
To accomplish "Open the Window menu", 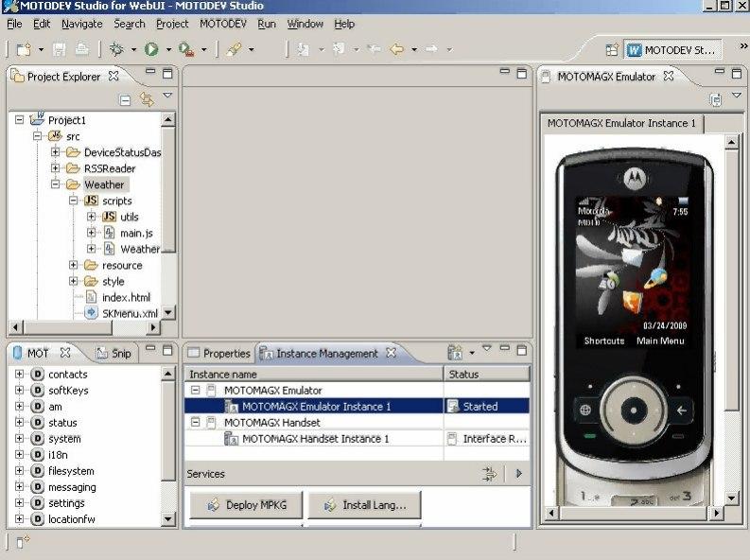I will click(x=305, y=24).
